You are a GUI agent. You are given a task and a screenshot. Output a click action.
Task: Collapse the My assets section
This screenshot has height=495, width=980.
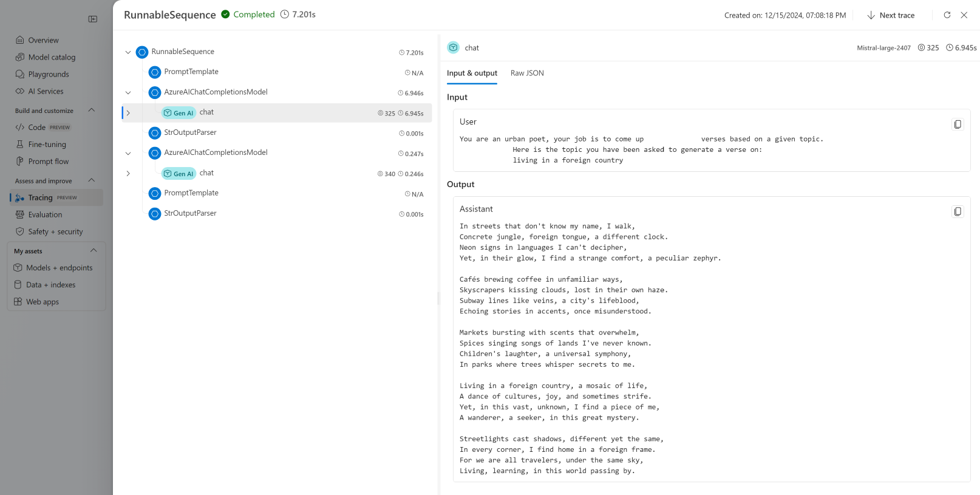pos(94,251)
